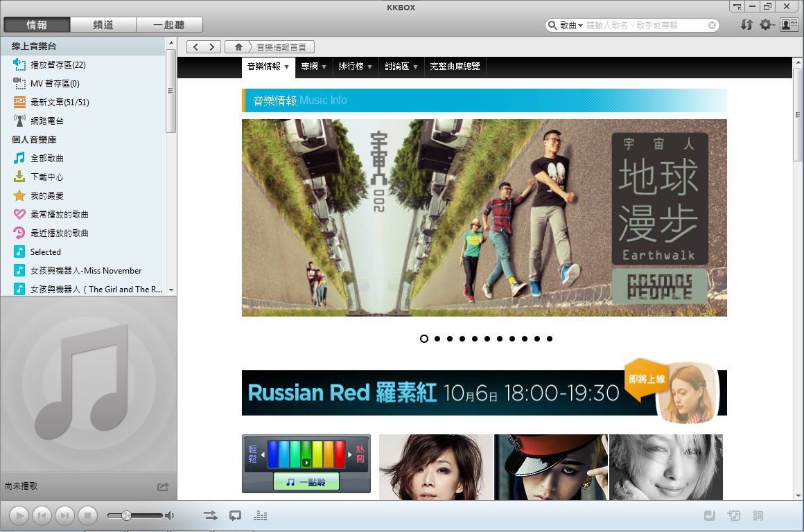This screenshot has width=804, height=532.
Task: Switch to the 情報 tab
Action: pyautogui.click(x=37, y=25)
